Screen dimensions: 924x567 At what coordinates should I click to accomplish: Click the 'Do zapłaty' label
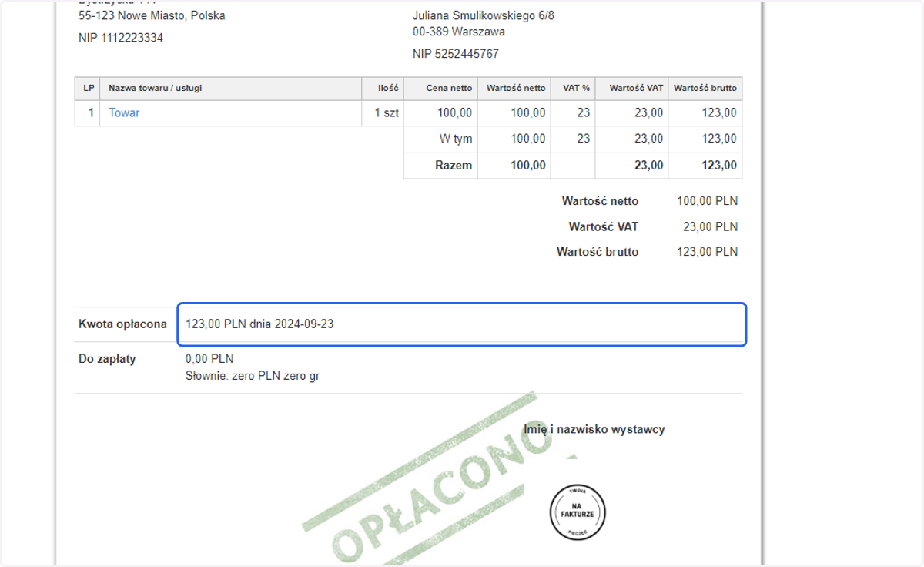click(x=107, y=359)
